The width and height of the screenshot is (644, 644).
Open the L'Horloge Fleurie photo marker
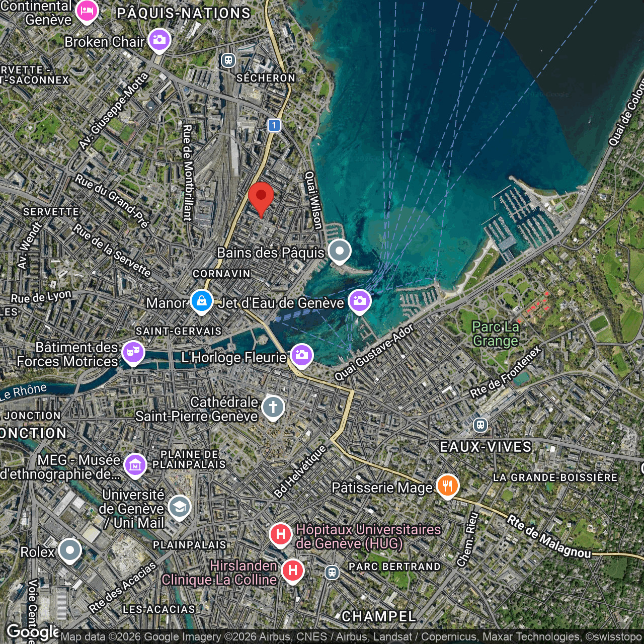click(301, 355)
